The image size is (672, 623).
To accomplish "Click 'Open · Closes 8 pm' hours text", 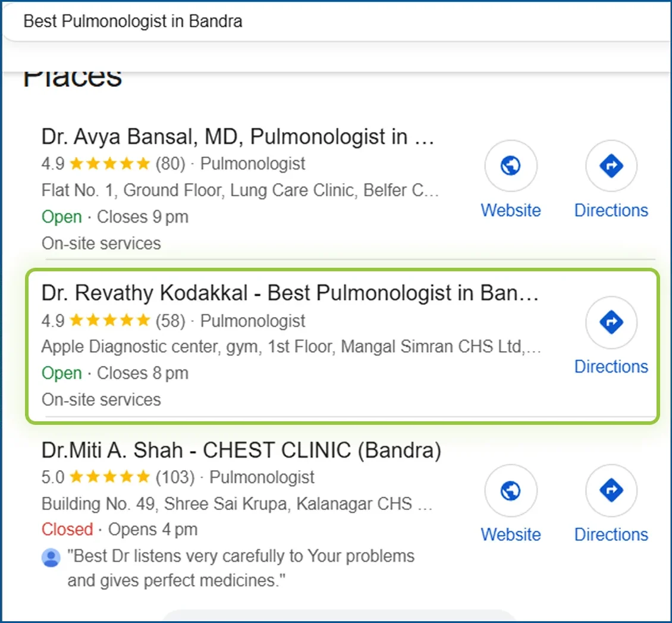I will point(115,373).
